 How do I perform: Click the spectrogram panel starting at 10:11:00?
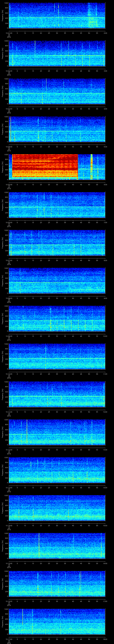pos(57,394)
